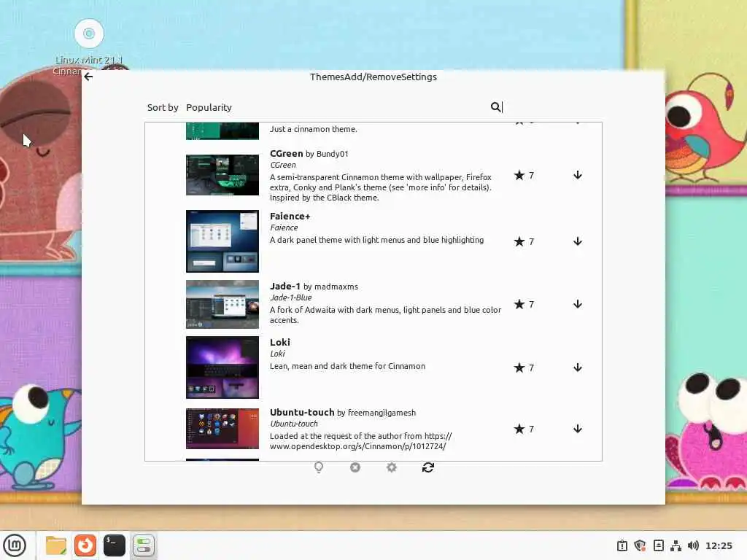Open the Linux Mint menu button

[15, 545]
